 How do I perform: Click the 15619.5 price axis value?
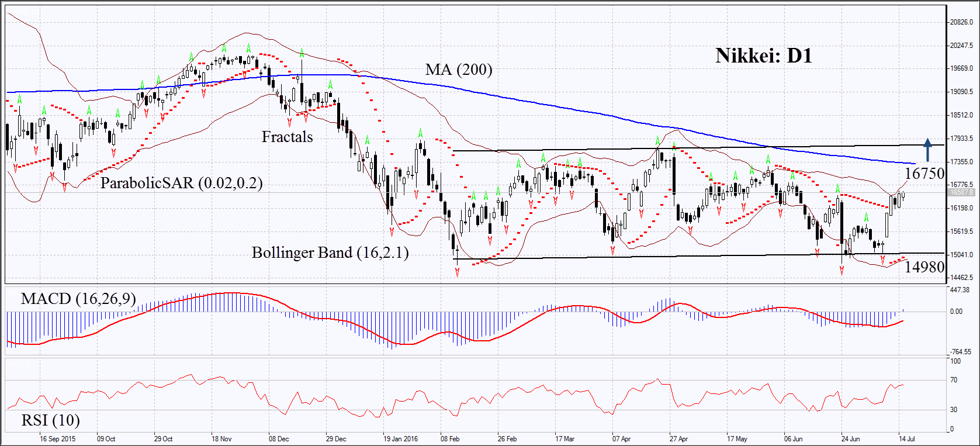[962, 231]
